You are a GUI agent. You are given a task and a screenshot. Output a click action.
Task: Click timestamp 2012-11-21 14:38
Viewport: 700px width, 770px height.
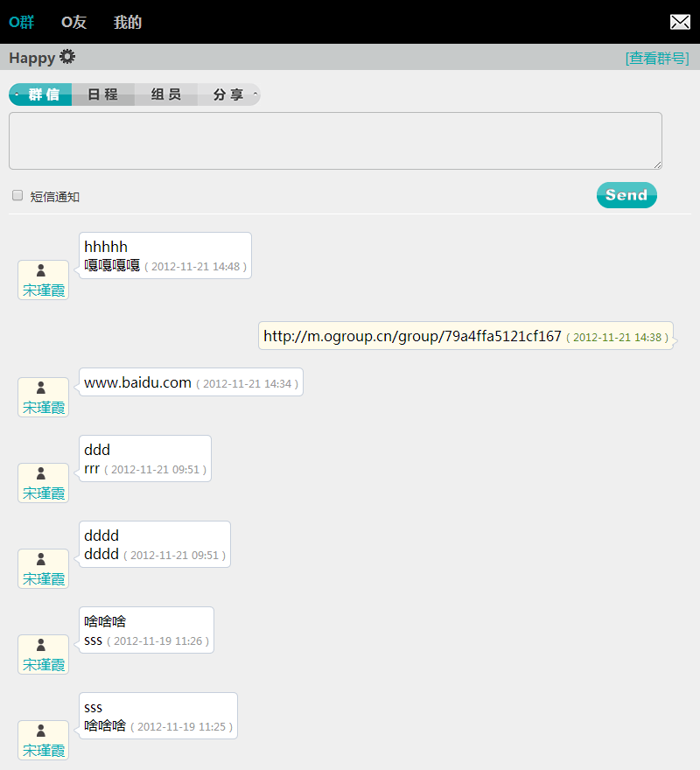(618, 338)
